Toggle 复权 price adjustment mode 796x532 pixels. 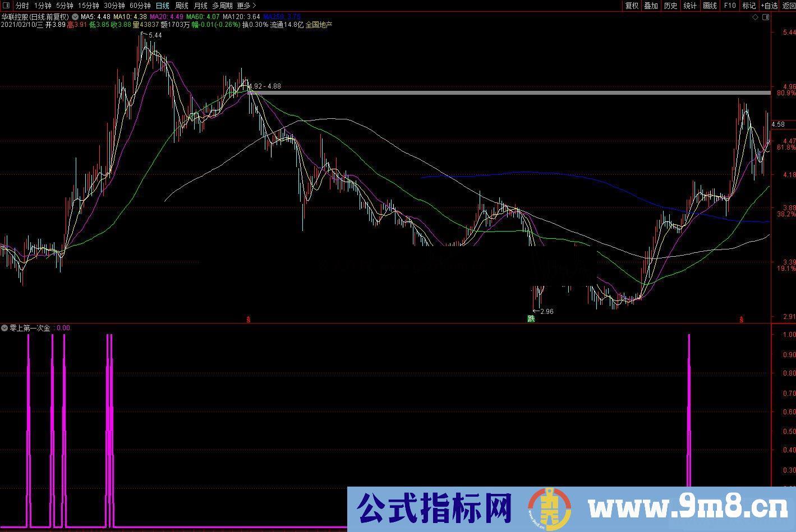point(631,5)
